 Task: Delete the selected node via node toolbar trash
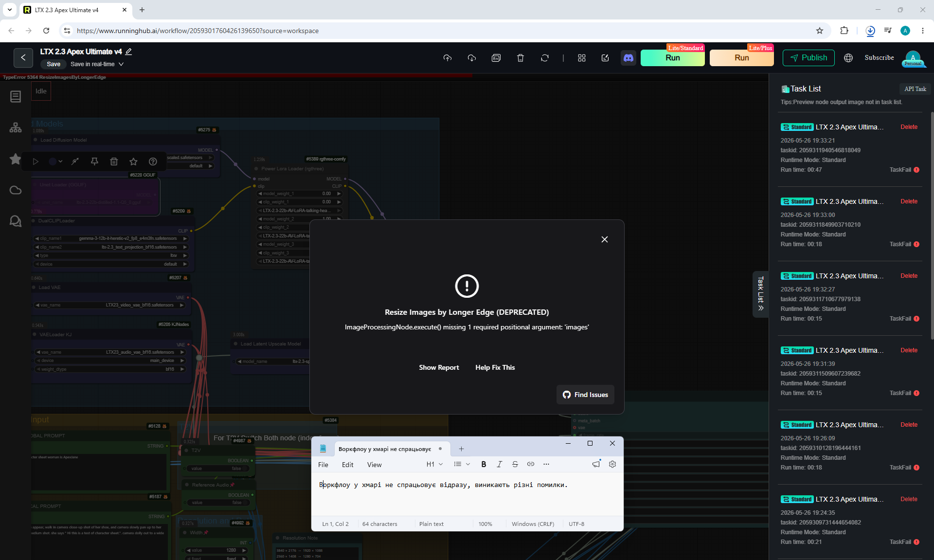[x=114, y=162]
